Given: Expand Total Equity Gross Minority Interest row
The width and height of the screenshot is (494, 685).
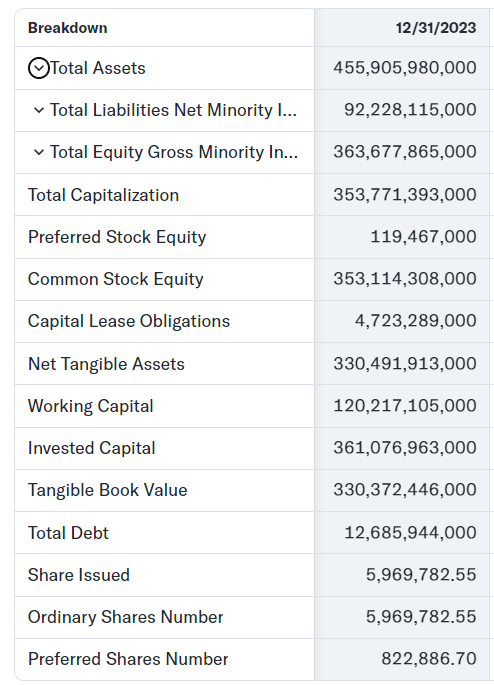Looking at the screenshot, I should [x=39, y=152].
